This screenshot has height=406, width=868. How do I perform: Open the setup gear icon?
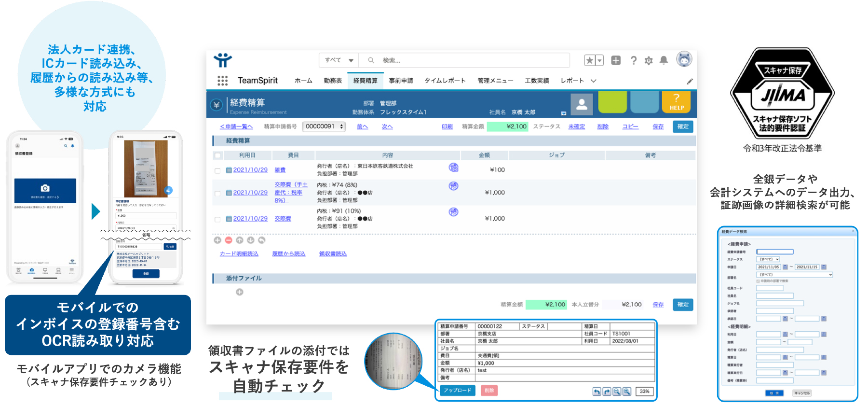click(x=649, y=60)
